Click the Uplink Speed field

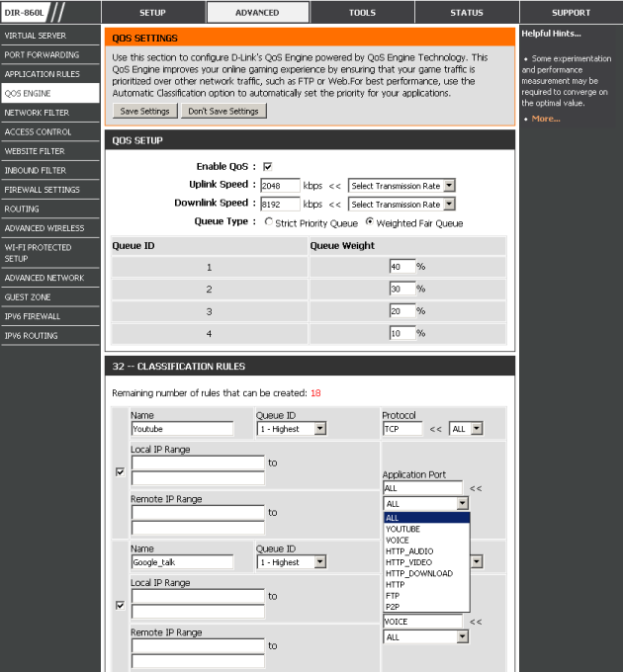[x=280, y=186]
